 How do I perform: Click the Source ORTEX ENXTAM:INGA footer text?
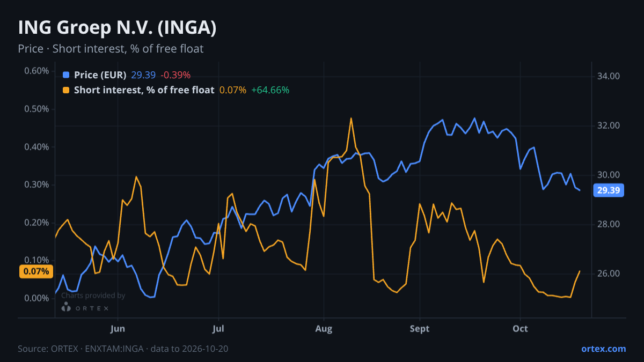[x=123, y=349]
